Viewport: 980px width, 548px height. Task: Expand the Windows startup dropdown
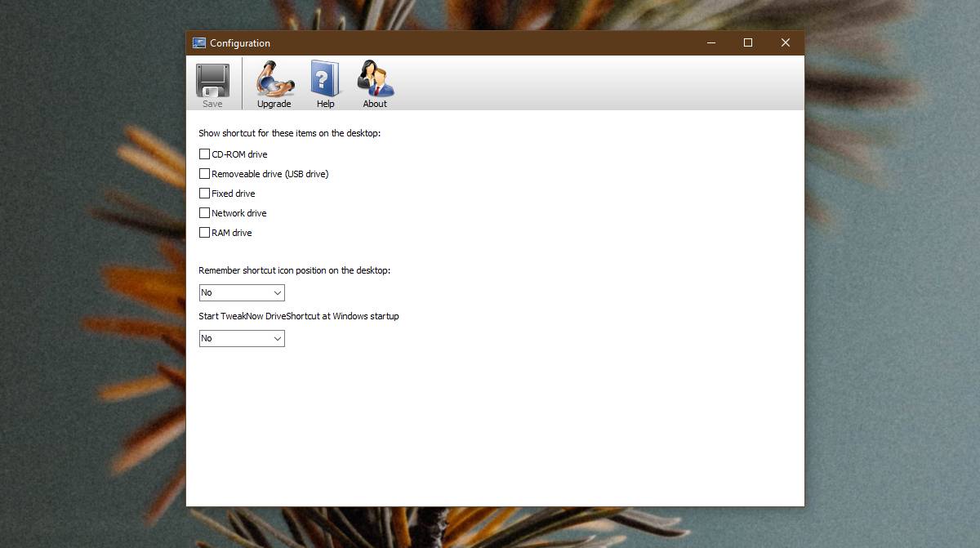(242, 338)
